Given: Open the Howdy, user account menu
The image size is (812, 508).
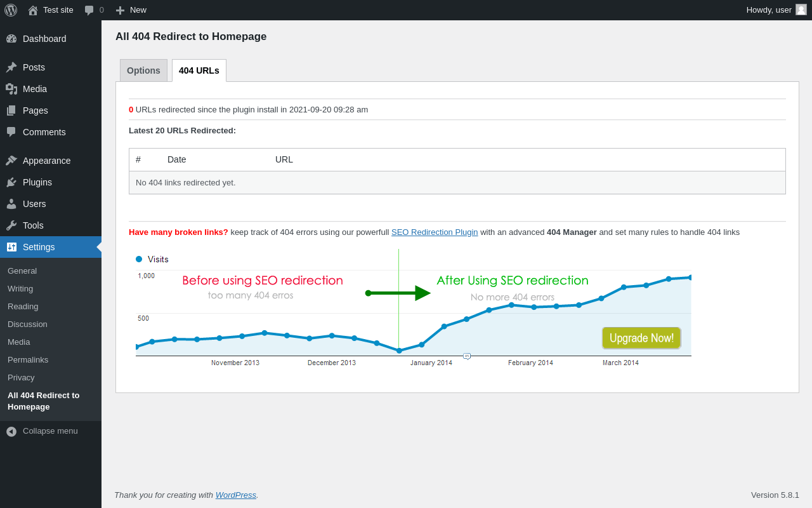Looking at the screenshot, I should pyautogui.click(x=776, y=10).
